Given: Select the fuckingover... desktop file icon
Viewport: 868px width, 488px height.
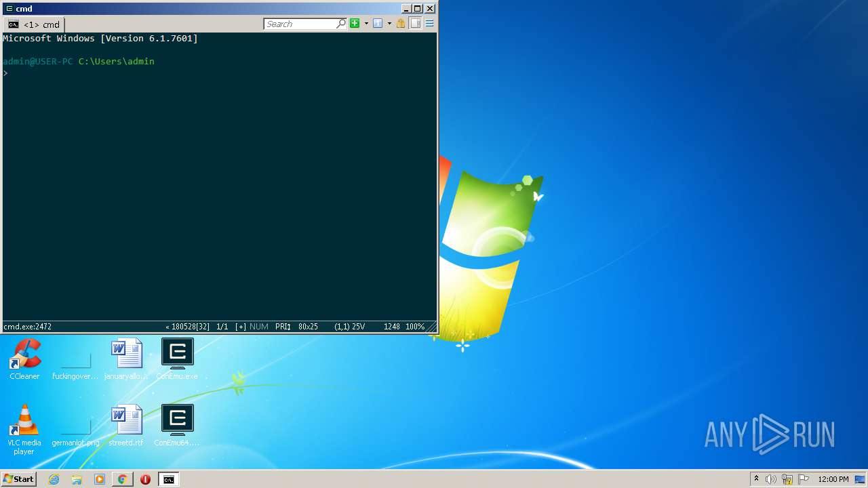Looking at the screenshot, I should [x=75, y=360].
